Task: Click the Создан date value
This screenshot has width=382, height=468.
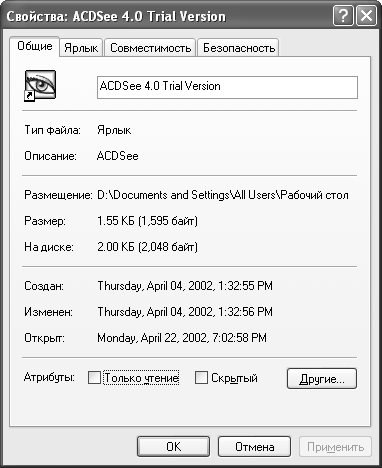Action: click(x=185, y=286)
